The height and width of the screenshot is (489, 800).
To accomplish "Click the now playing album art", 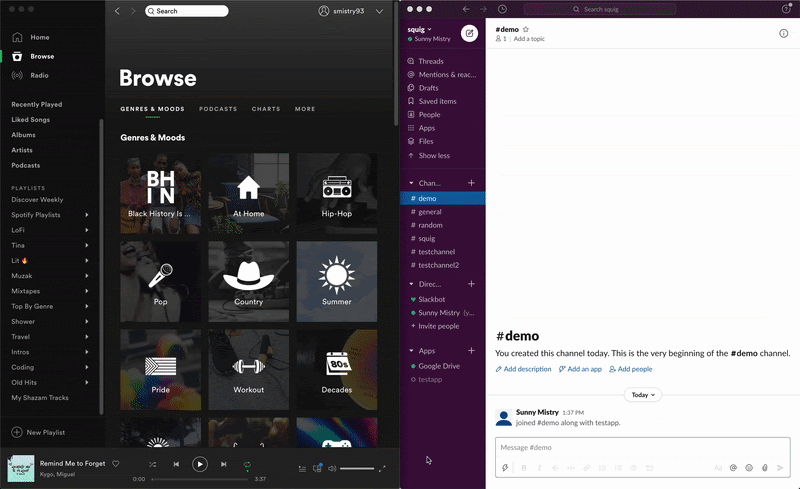I will point(21,469).
